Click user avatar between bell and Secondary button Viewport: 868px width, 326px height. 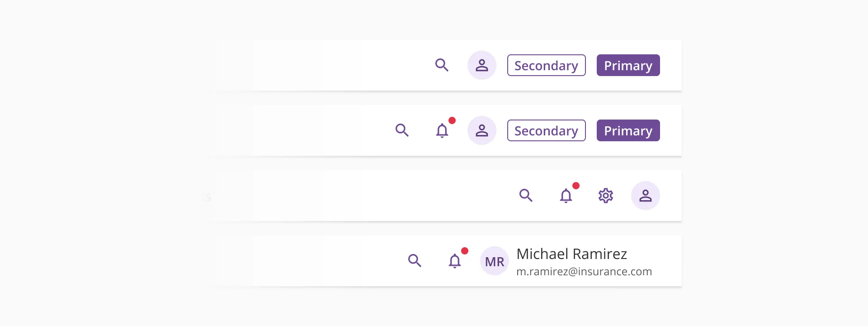pos(481,130)
